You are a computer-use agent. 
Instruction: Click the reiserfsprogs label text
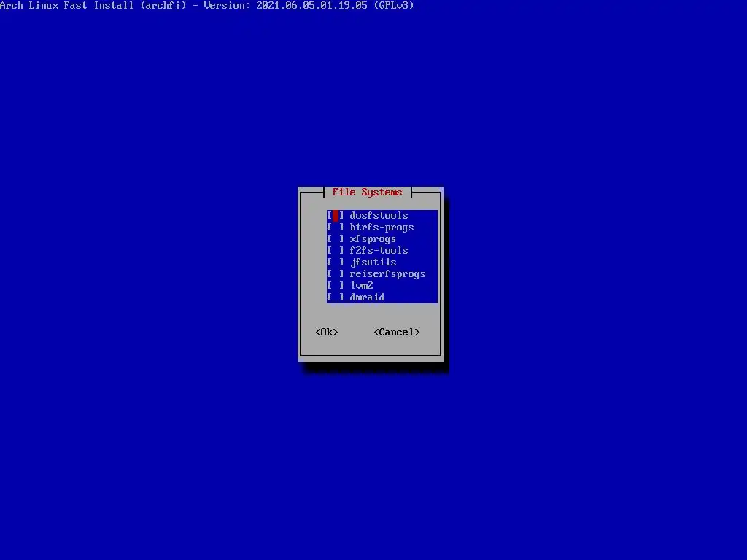click(387, 274)
